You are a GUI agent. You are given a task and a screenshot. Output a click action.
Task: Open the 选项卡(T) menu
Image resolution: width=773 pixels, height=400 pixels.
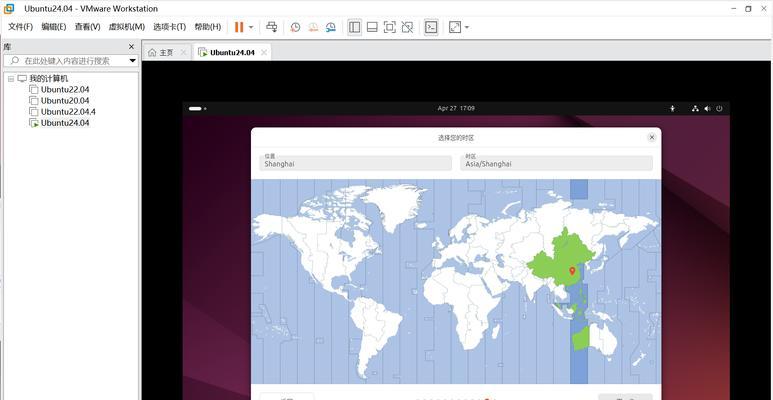coord(170,27)
